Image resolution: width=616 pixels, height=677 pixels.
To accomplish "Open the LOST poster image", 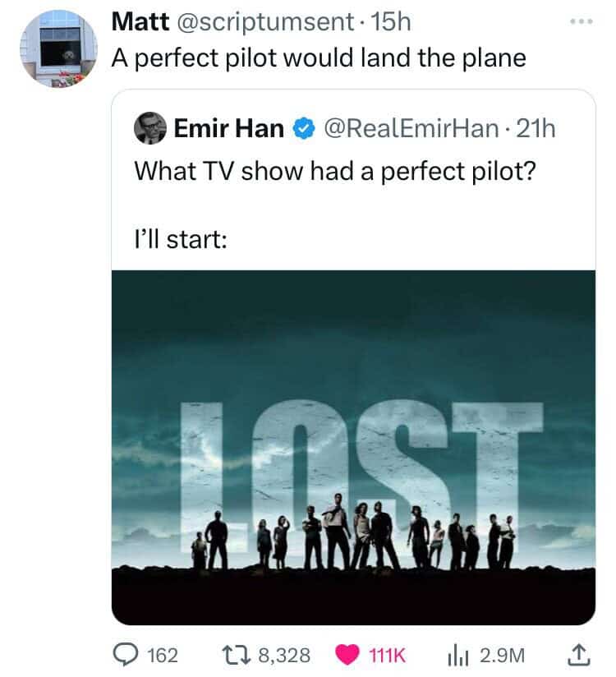I will (353, 447).
